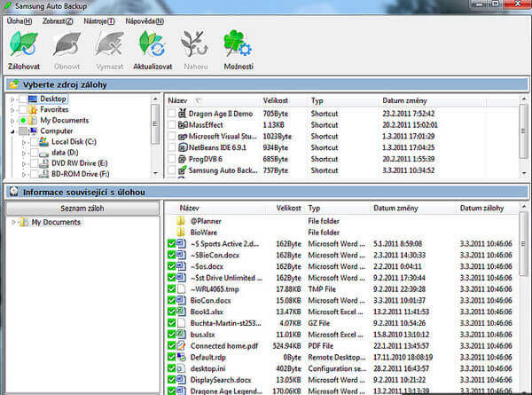Click the NetBeans IDE 6.9.1 shortcut icon
This screenshot has height=395, width=532.
point(183,147)
